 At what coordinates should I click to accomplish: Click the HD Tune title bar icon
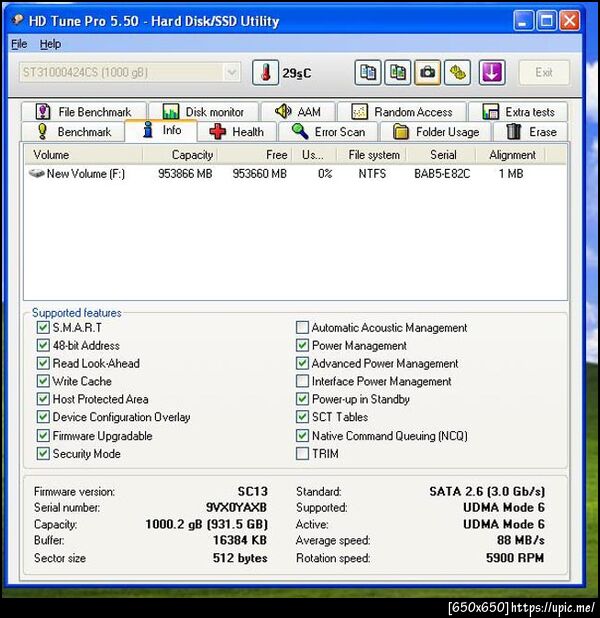point(17,20)
